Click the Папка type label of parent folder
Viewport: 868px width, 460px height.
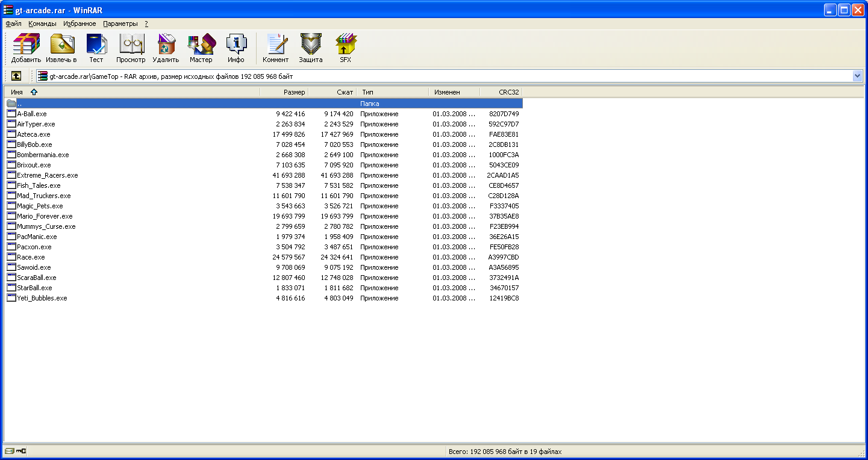pyautogui.click(x=370, y=104)
